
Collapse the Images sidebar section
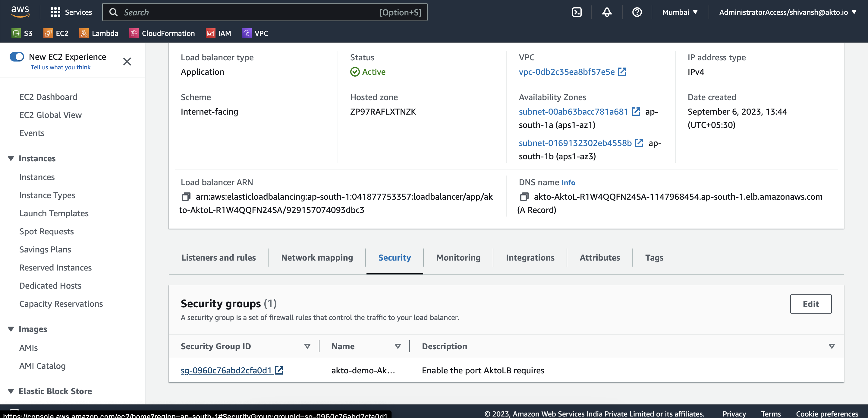pyautogui.click(x=11, y=329)
